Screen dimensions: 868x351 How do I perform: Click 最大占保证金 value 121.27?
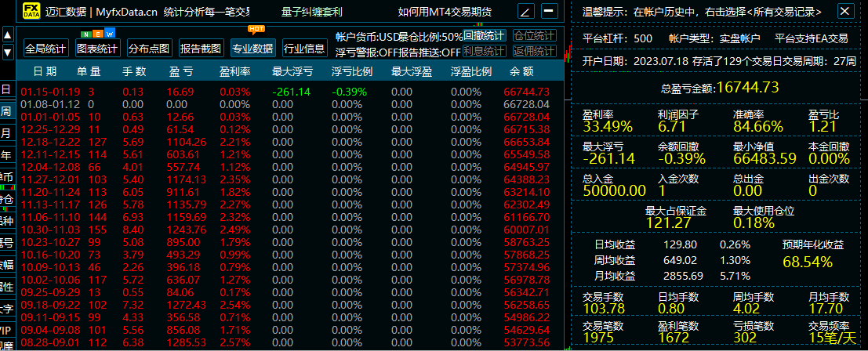667,223
